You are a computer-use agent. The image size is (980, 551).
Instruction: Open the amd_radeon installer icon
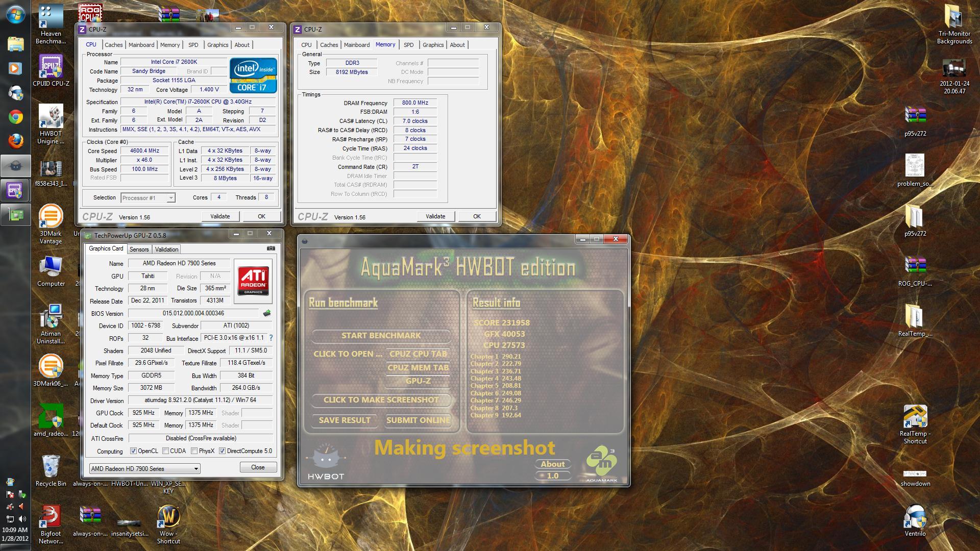pos(51,420)
